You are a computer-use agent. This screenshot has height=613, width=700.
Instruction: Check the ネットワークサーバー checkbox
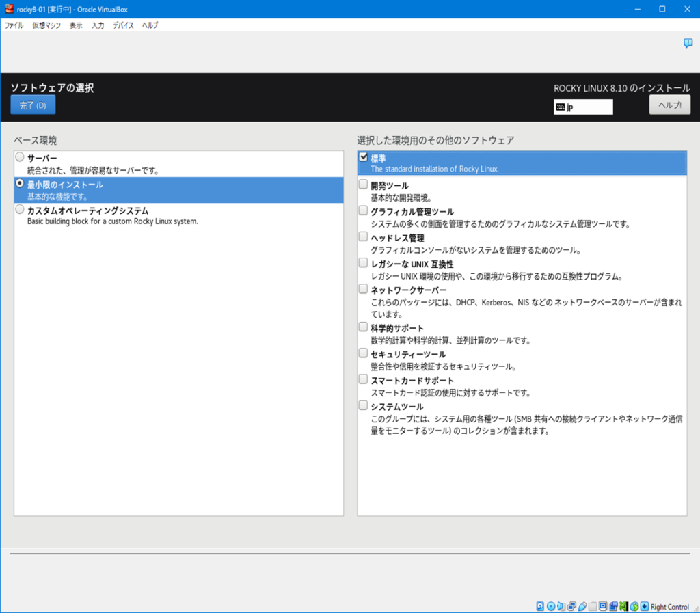click(364, 289)
